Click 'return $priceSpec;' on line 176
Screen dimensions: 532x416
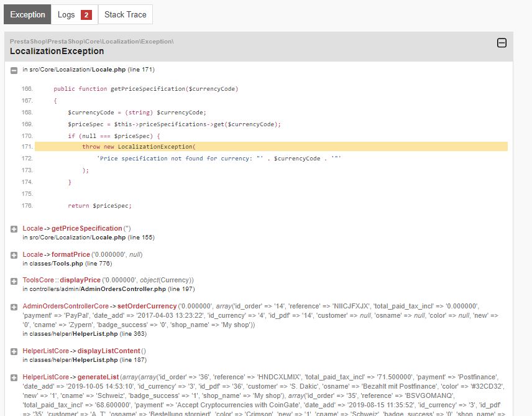(99, 206)
